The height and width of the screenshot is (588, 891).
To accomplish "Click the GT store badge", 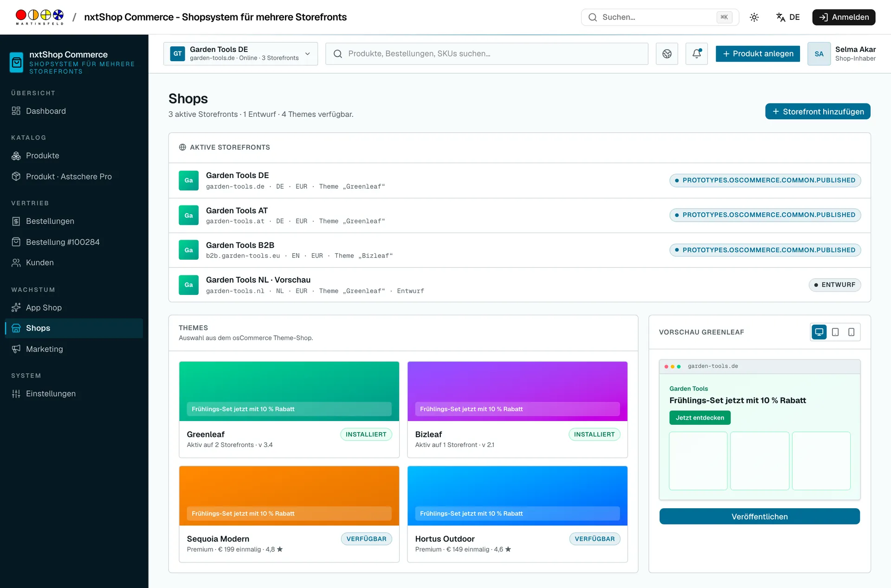I will pyautogui.click(x=177, y=54).
